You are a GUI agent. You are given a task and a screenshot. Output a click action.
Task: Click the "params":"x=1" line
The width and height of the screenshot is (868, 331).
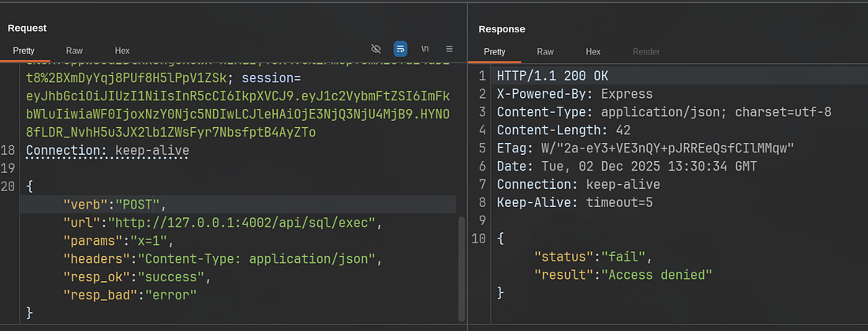pyautogui.click(x=119, y=241)
